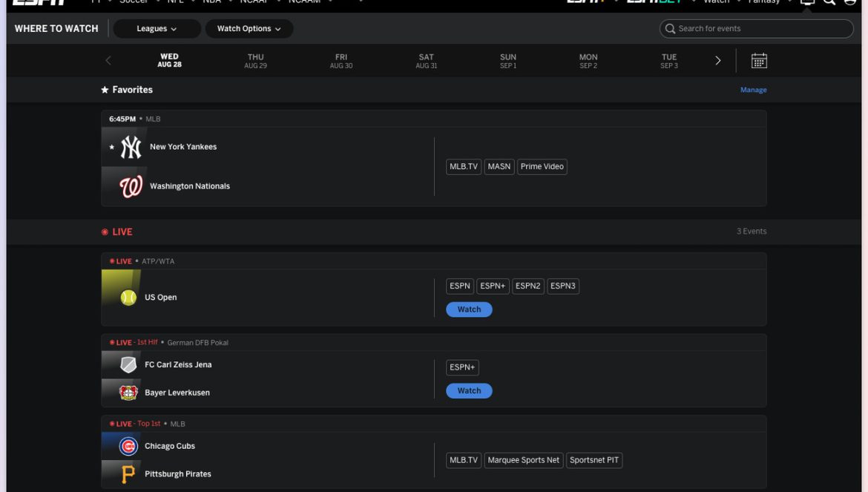868x492 pixels.
Task: Choose ESPN+ for German DFB Pokal match
Action: point(462,367)
